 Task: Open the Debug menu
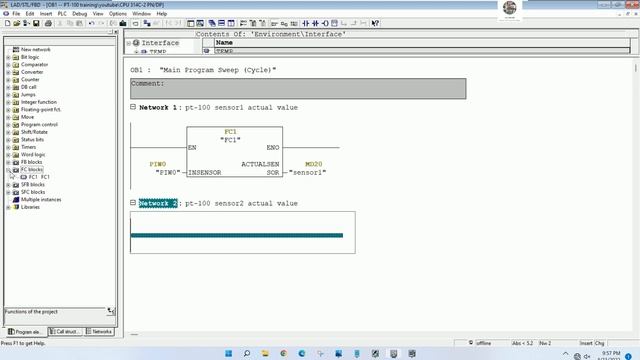(80, 14)
